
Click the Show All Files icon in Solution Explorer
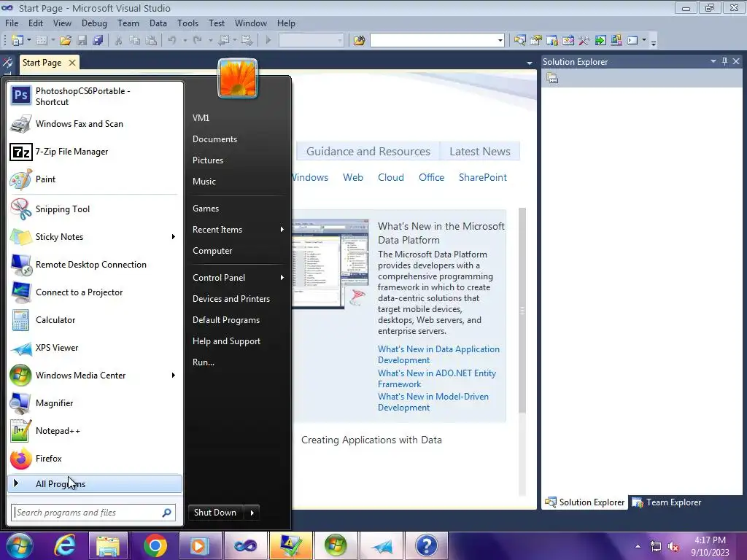point(552,78)
